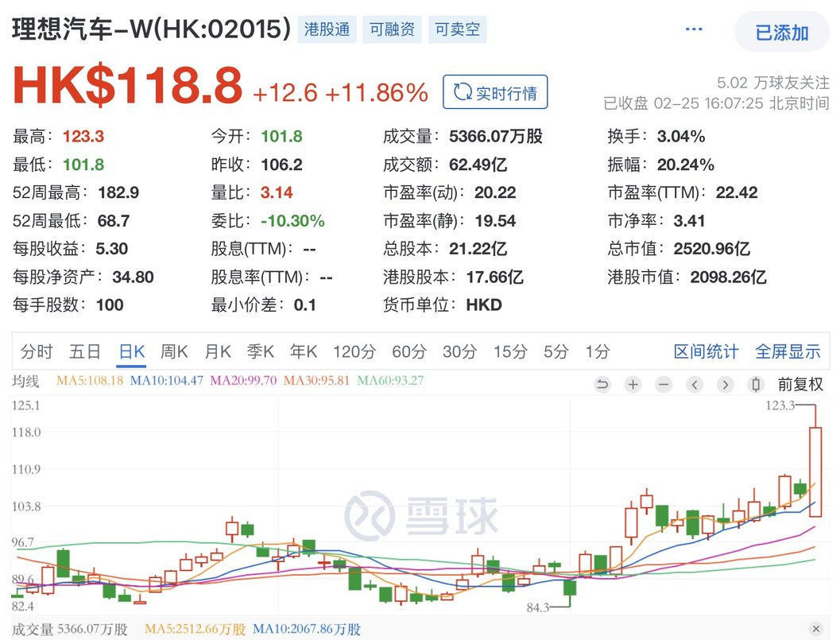The image size is (840, 640).
Task: Click the latest tall candlestick at 123.3
Action: (815, 471)
